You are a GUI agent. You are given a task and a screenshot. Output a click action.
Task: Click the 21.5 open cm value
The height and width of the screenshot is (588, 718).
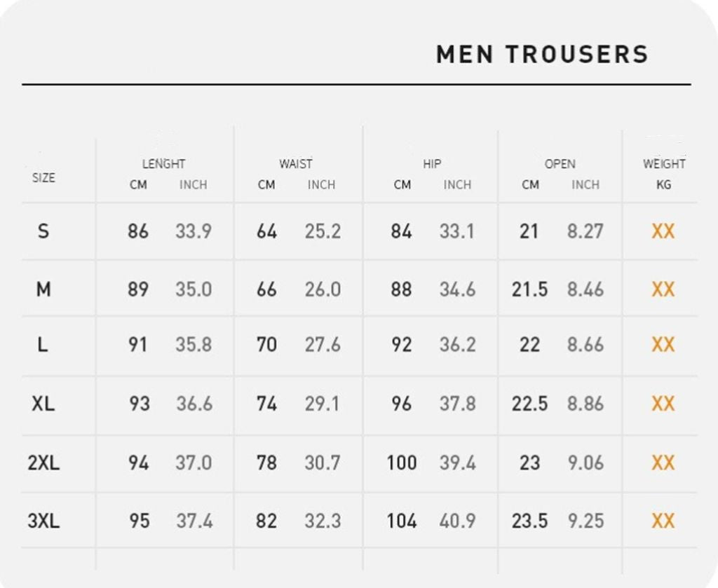point(529,289)
